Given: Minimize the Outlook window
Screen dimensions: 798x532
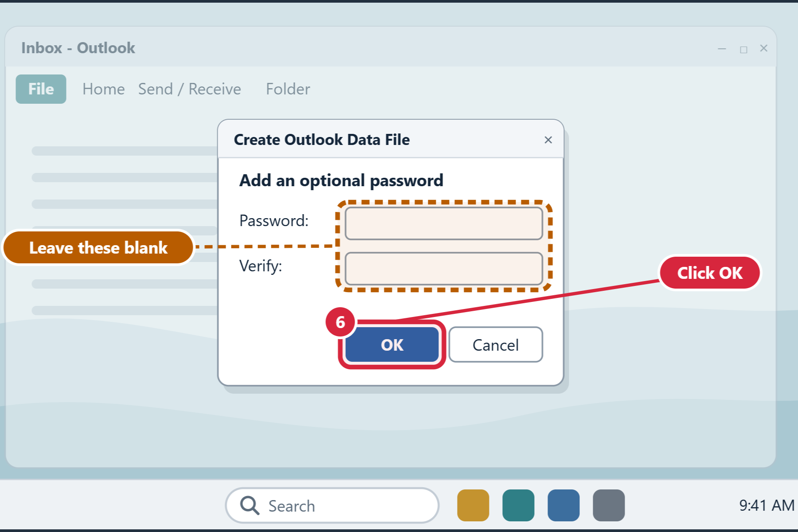Looking at the screenshot, I should coord(722,49).
